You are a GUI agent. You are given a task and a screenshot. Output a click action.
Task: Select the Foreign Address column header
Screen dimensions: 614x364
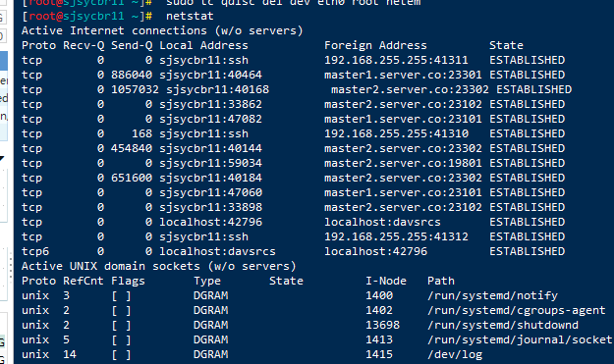point(375,45)
